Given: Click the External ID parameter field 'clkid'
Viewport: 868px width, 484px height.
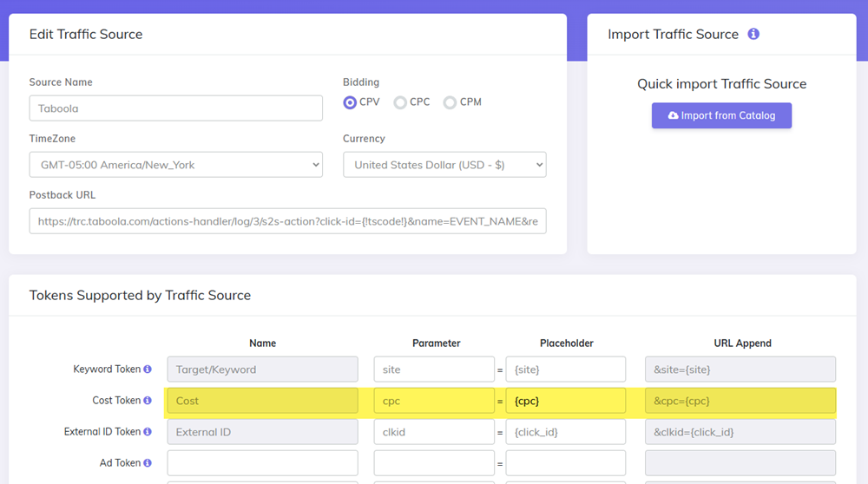Looking at the screenshot, I should pos(434,432).
